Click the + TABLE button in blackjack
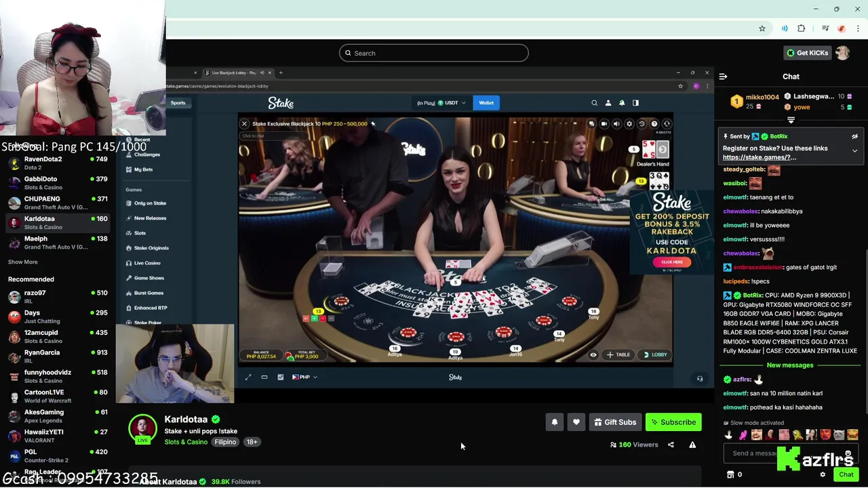The image size is (868, 488). [x=619, y=354]
